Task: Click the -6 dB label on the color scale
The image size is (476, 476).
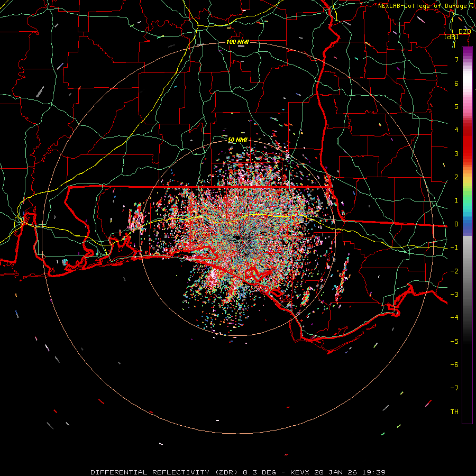Action: click(x=454, y=365)
